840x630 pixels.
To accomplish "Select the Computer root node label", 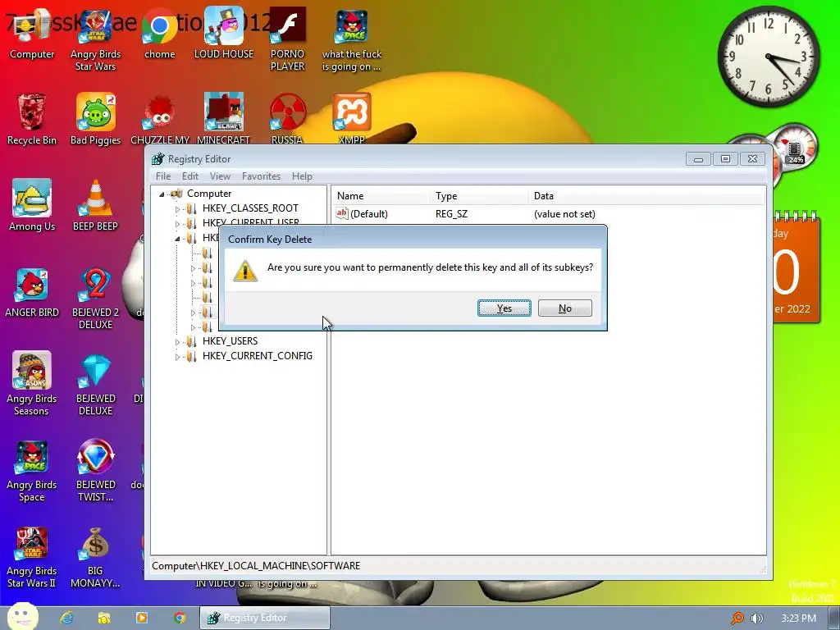I will (209, 194).
